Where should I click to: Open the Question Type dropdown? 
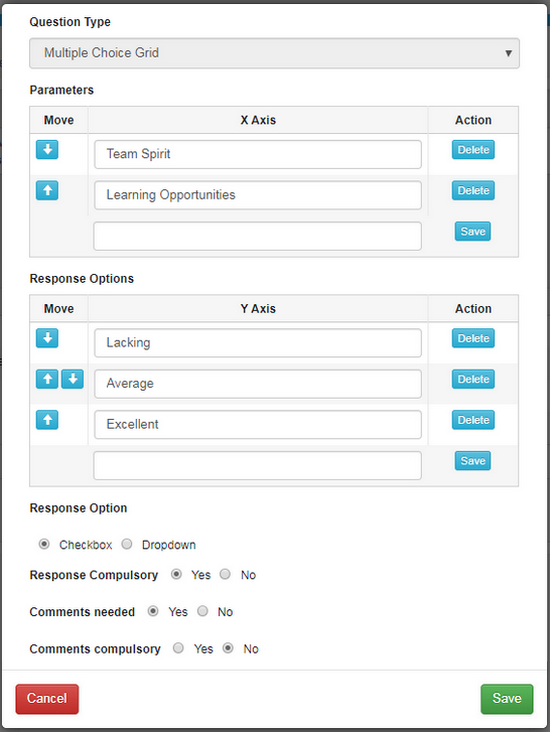275,53
